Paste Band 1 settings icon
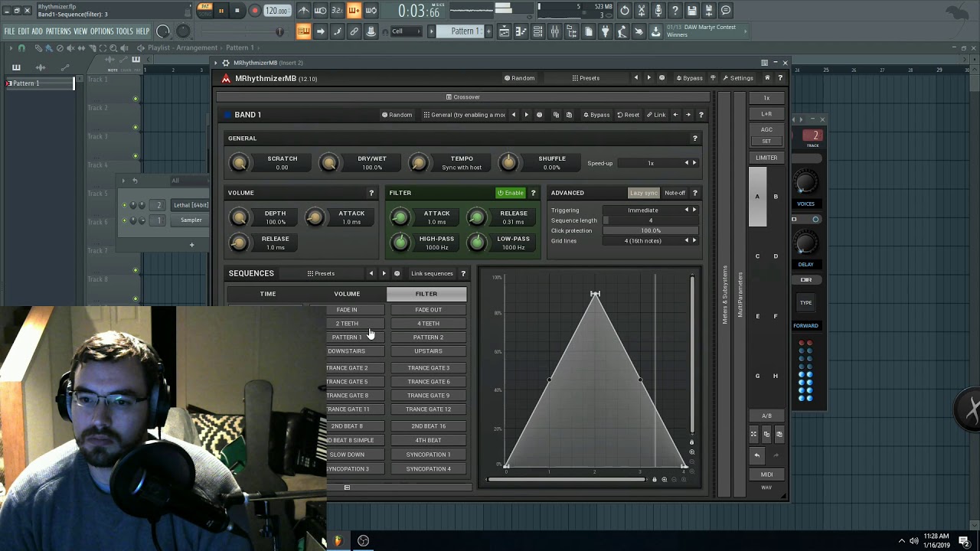Viewport: 980px width, 551px height. tap(569, 115)
